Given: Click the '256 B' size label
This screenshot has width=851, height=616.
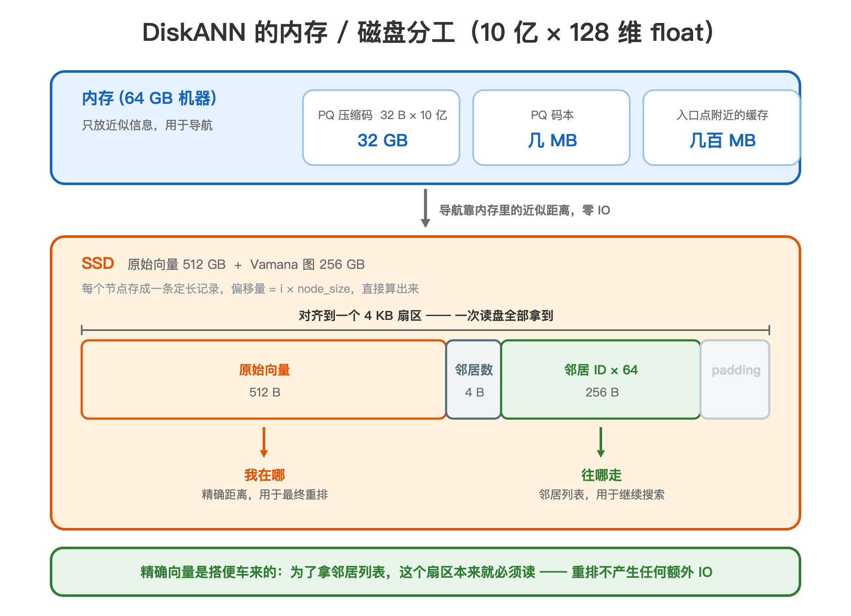Looking at the screenshot, I should pyautogui.click(x=602, y=392).
